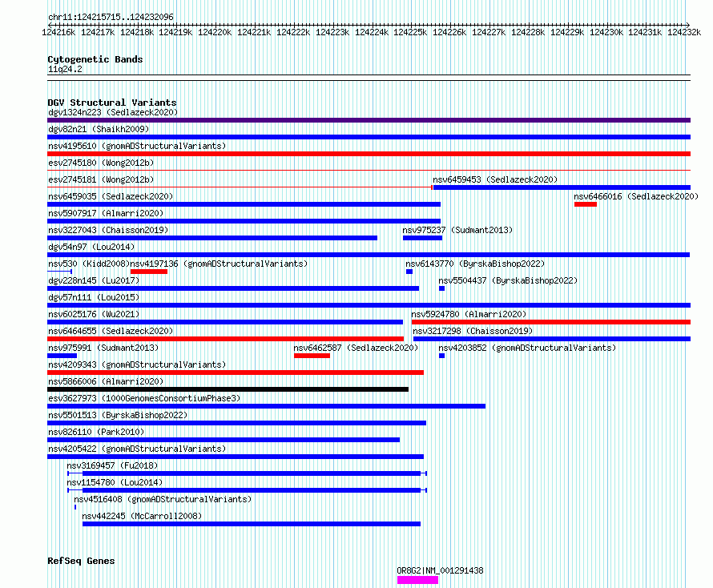The height and width of the screenshot is (588, 713).
Task: Click the Cytogenetic Bands track title
Action: (95, 59)
